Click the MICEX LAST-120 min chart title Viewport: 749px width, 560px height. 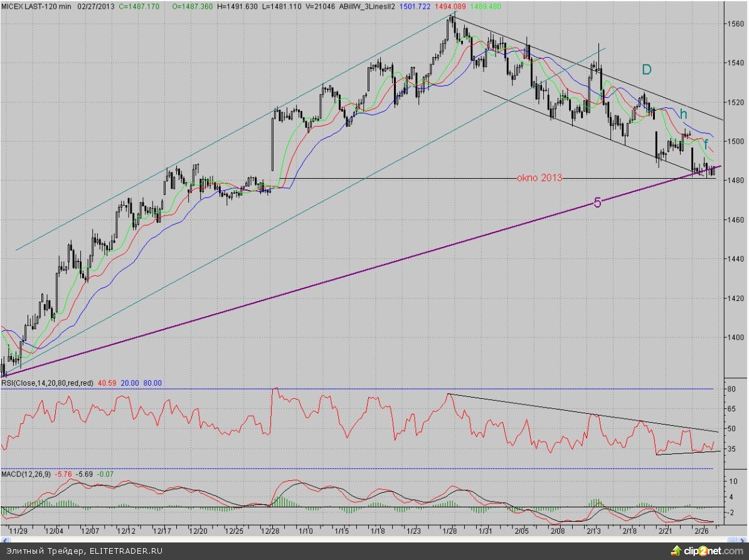tap(36, 4)
